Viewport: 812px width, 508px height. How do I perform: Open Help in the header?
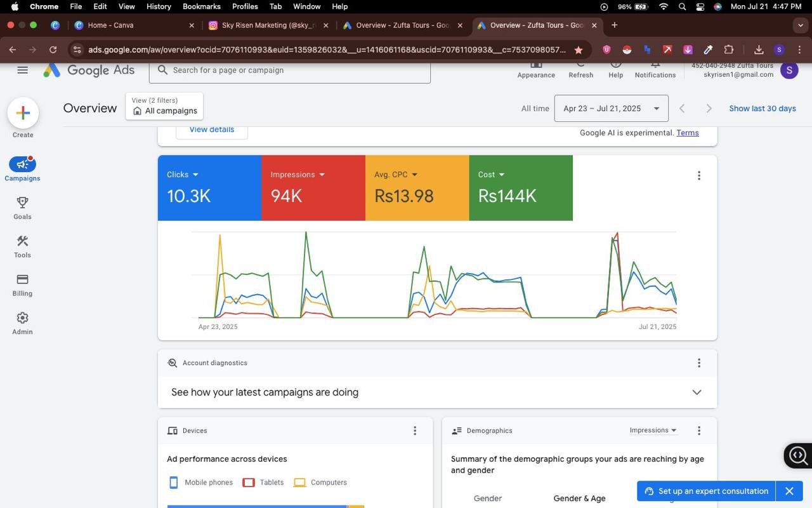615,70
